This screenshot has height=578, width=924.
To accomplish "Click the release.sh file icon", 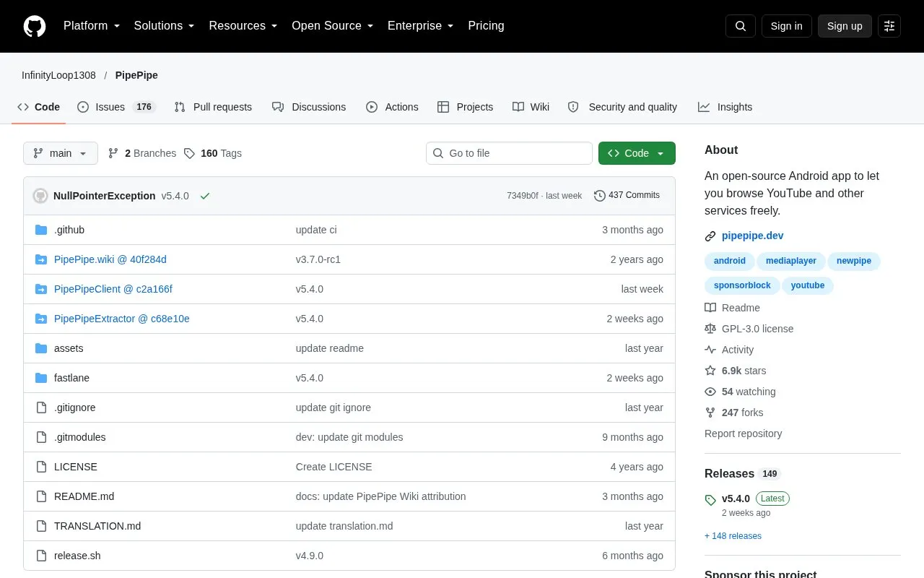I will [x=41, y=556].
